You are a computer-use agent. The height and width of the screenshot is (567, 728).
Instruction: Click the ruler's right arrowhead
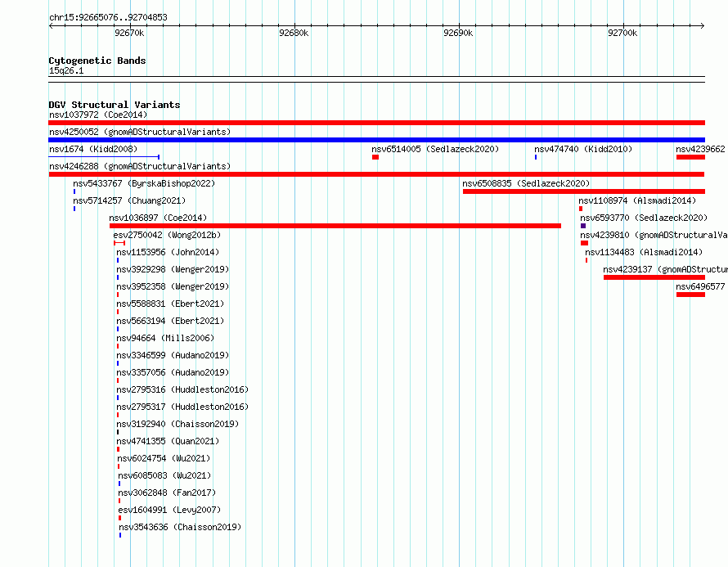703,25
